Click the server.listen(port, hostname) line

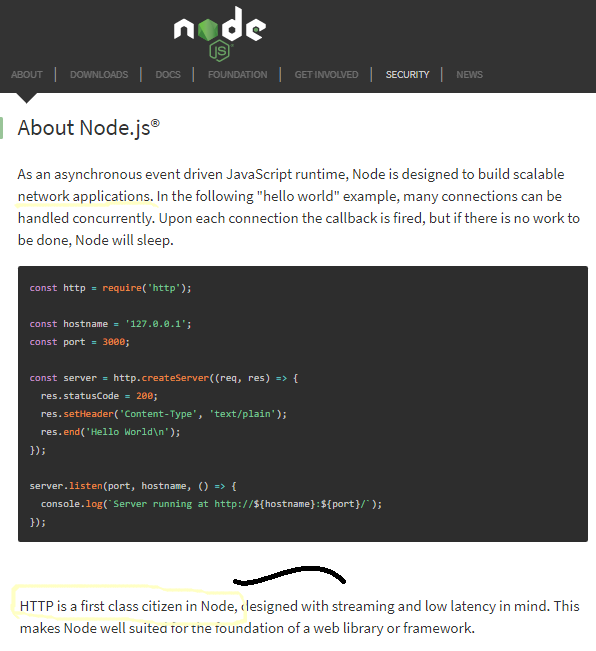133,486
